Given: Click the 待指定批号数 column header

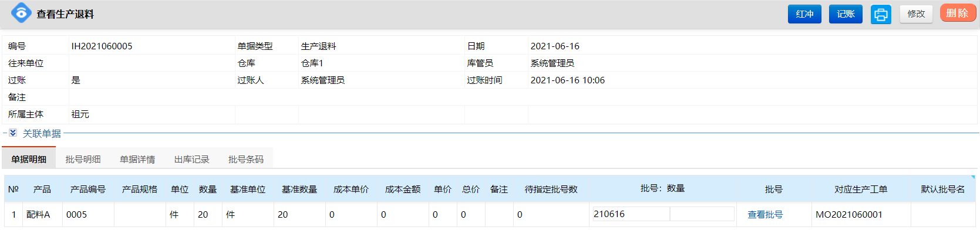Looking at the screenshot, I should pos(551,190).
